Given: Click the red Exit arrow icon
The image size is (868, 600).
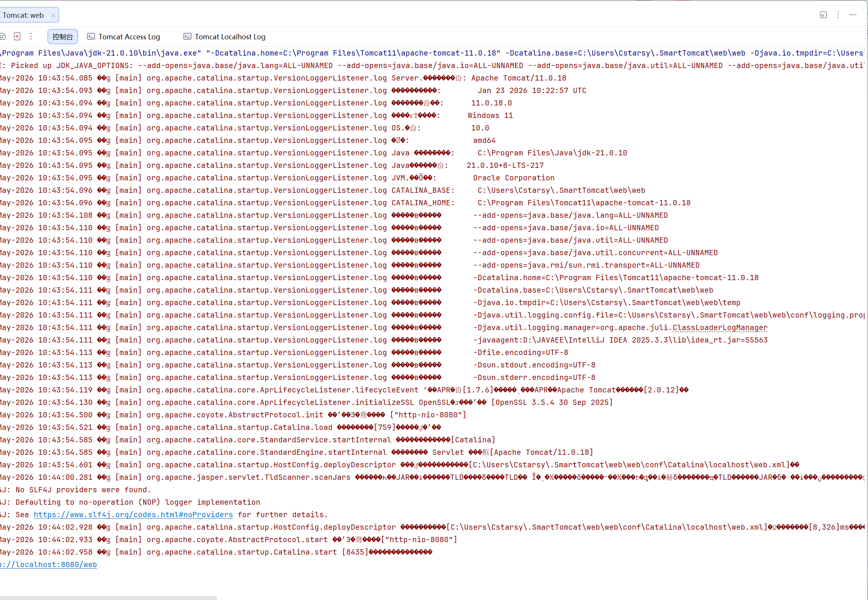Looking at the screenshot, I should [17, 36].
